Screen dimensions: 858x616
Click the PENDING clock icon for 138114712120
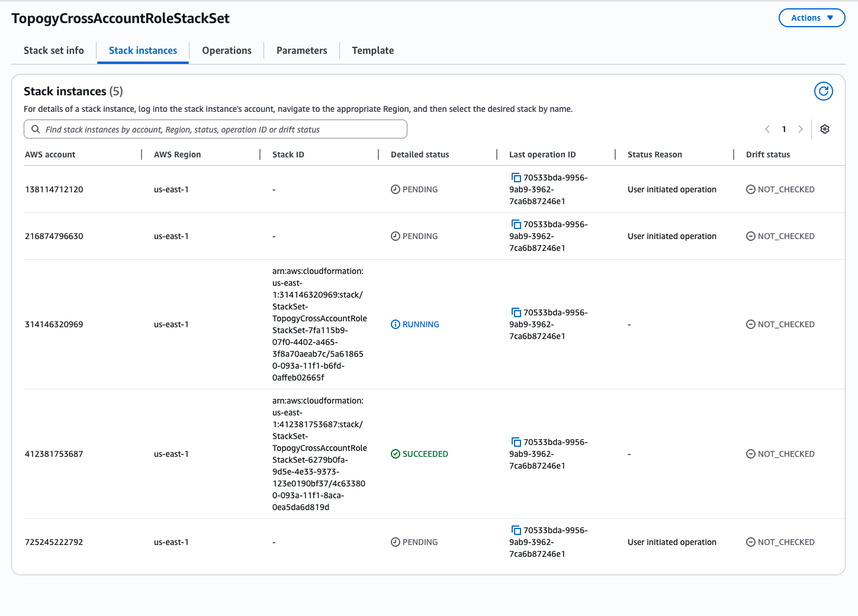396,189
